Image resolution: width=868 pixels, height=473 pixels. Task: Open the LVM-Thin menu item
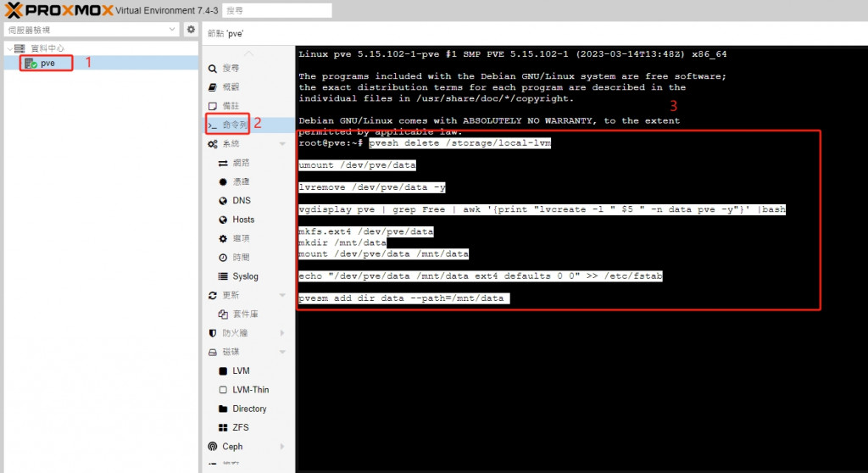(x=250, y=389)
